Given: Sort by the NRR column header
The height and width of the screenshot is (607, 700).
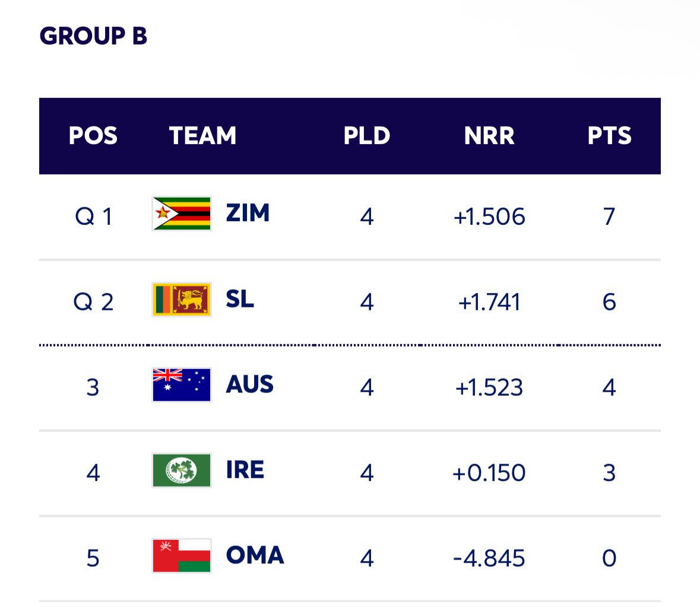Looking at the screenshot, I should tap(489, 136).
